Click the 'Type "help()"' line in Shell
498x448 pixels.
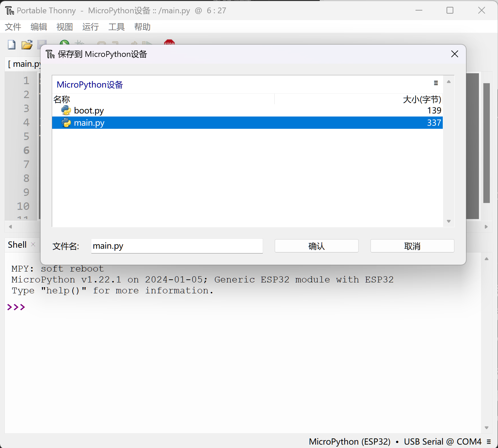(112, 291)
